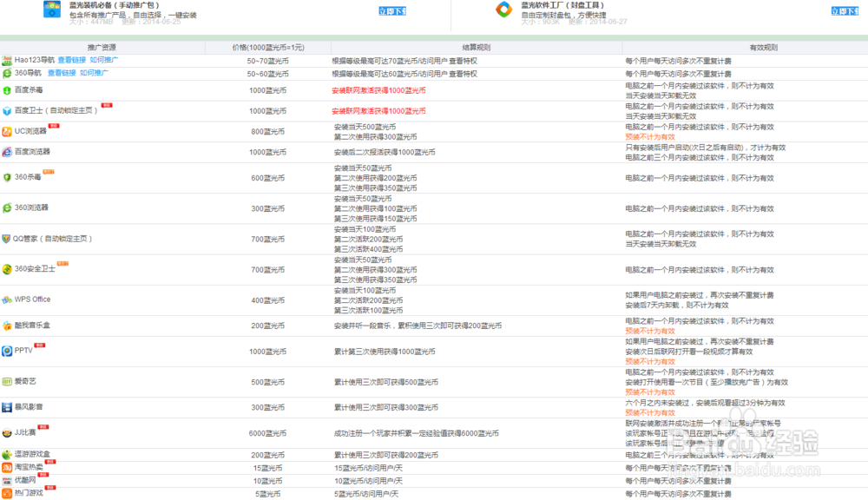
Task: Click 蓝光装机必备（手动推广包） title text
Action: tap(115, 5)
